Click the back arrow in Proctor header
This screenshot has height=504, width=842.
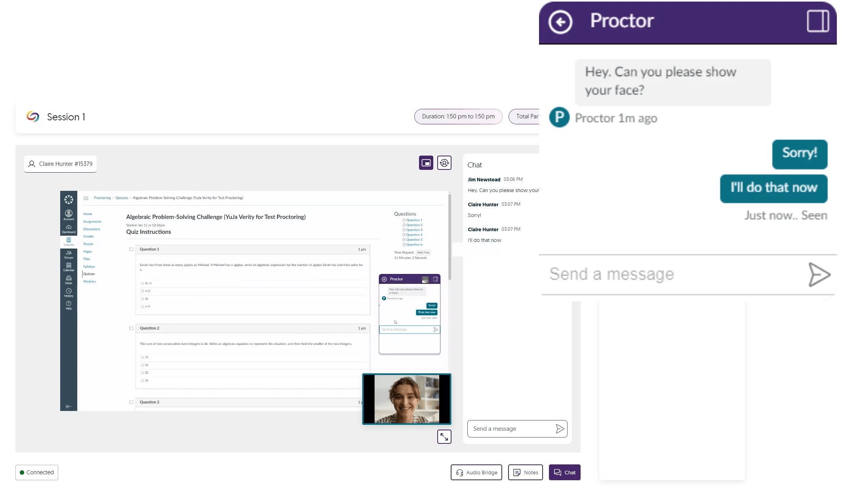(x=560, y=22)
